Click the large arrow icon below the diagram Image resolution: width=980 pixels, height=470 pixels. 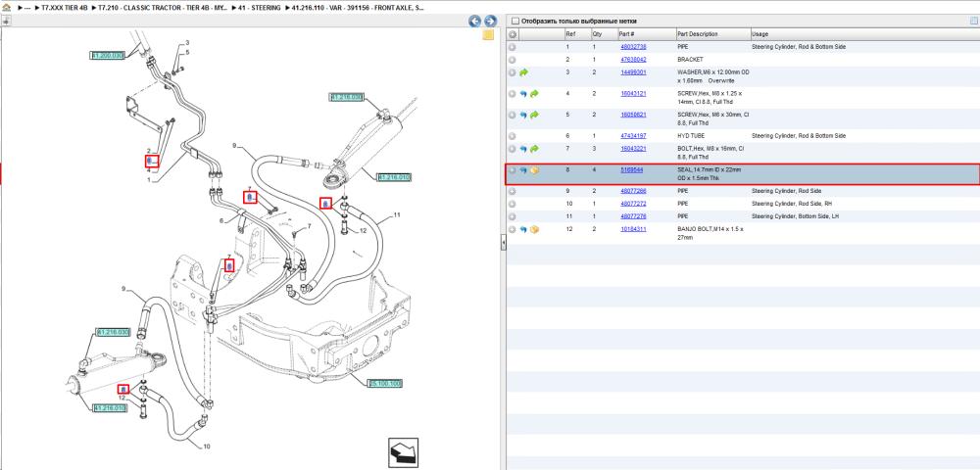point(403,453)
